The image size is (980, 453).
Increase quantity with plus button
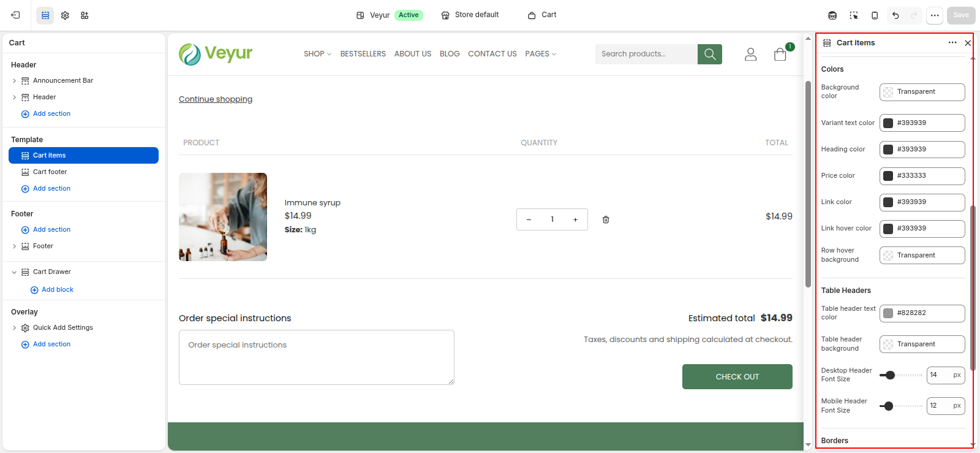coord(575,219)
